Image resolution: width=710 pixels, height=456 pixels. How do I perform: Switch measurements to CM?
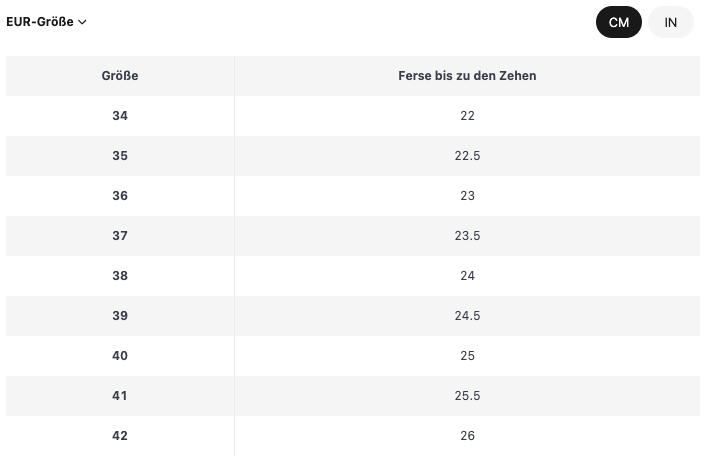(619, 22)
